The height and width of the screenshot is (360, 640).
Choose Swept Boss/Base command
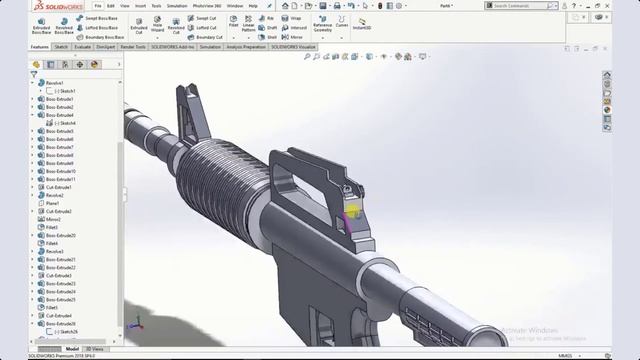click(x=97, y=18)
